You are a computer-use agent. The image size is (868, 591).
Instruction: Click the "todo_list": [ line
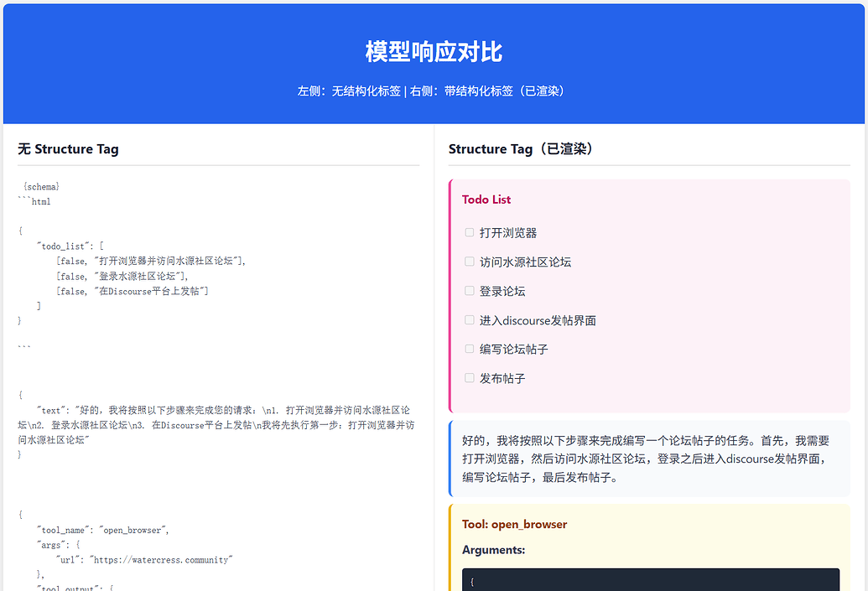[70, 246]
